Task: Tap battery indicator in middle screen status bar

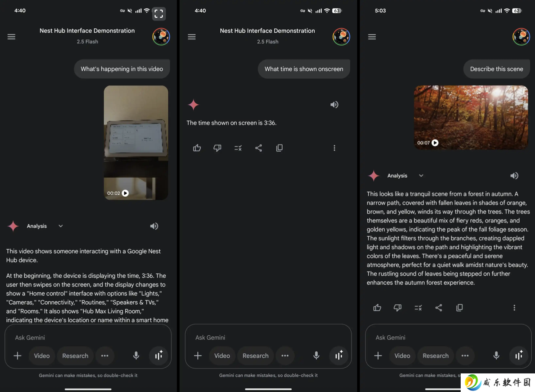Action: 337,11
